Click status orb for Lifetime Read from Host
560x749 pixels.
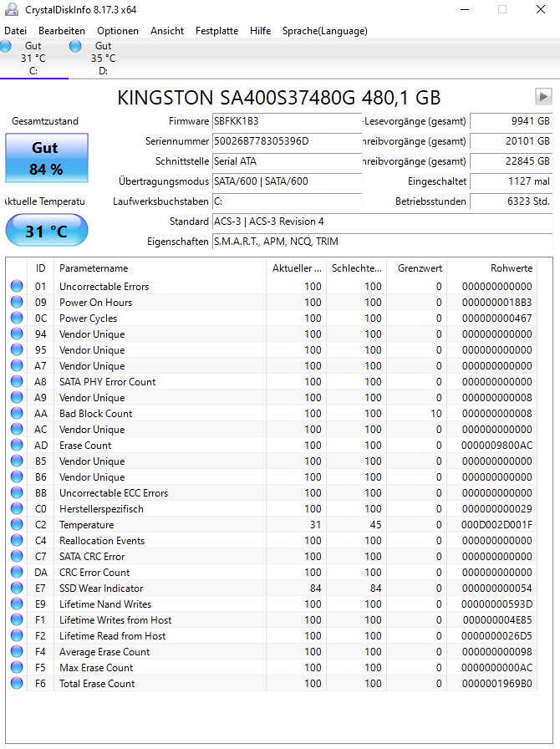[17, 635]
